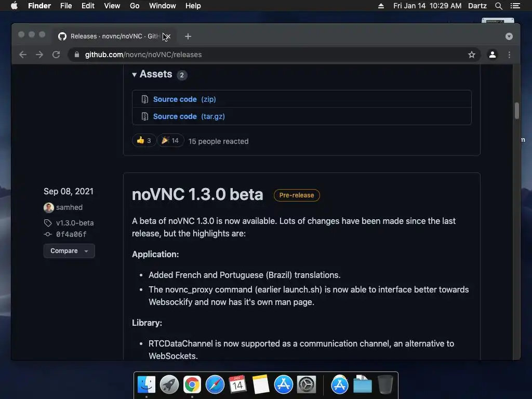Open the Compare dropdown
Viewport: 532px width, 399px height.
(69, 251)
